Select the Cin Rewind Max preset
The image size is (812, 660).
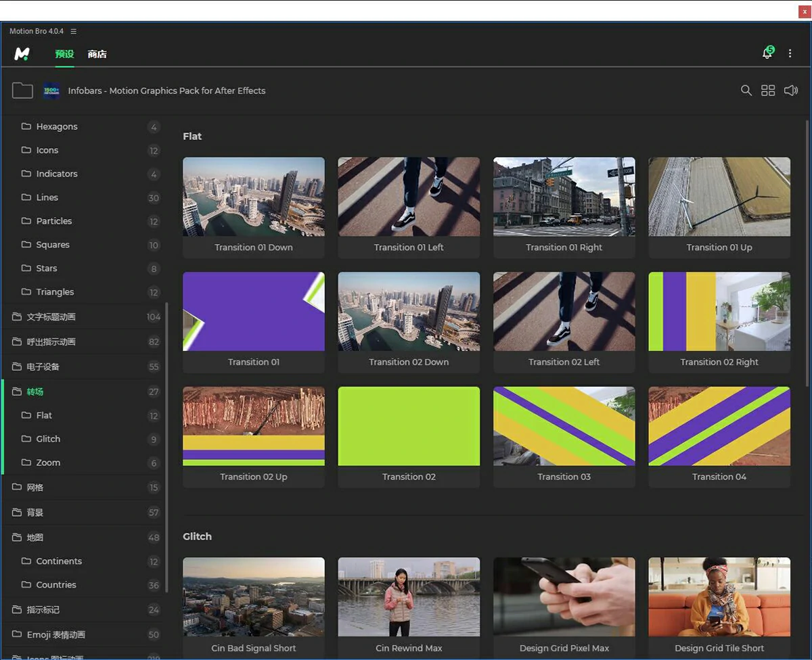coord(409,608)
